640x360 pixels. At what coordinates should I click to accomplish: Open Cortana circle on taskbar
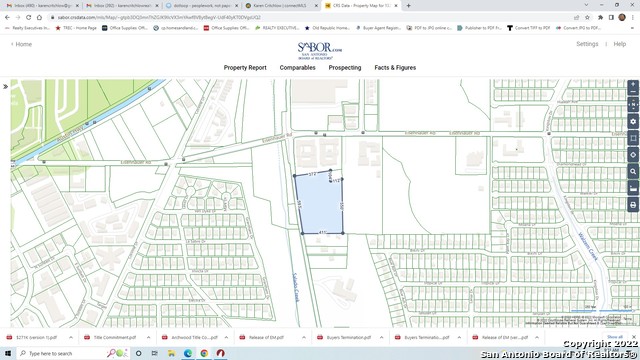coord(138,353)
